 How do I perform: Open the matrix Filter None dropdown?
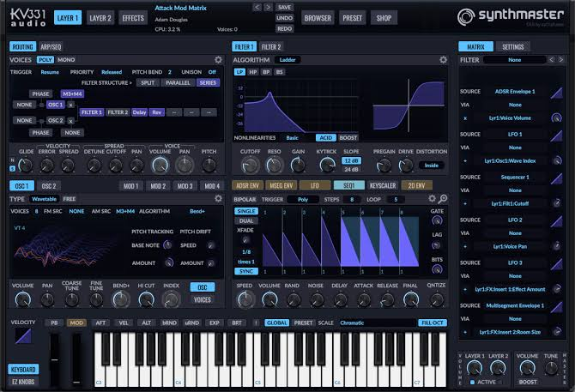[514, 60]
